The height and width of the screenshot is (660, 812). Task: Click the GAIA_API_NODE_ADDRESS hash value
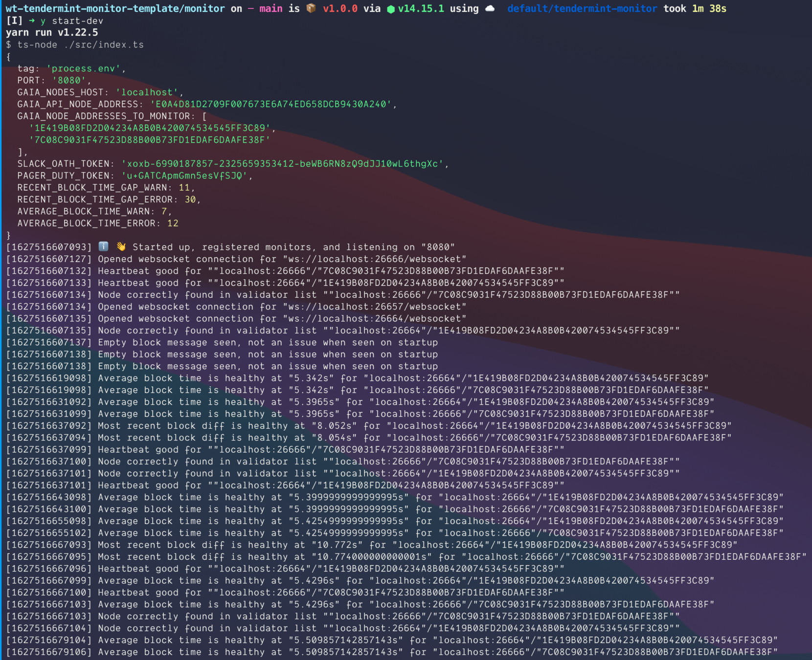coord(271,104)
